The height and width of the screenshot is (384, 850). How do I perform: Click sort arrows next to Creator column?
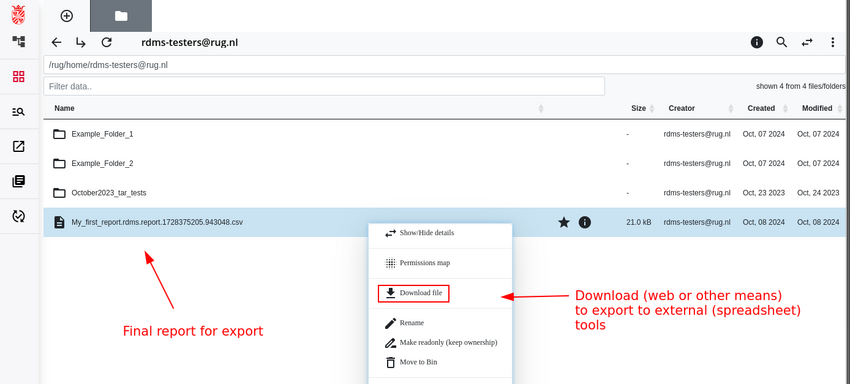(731, 108)
